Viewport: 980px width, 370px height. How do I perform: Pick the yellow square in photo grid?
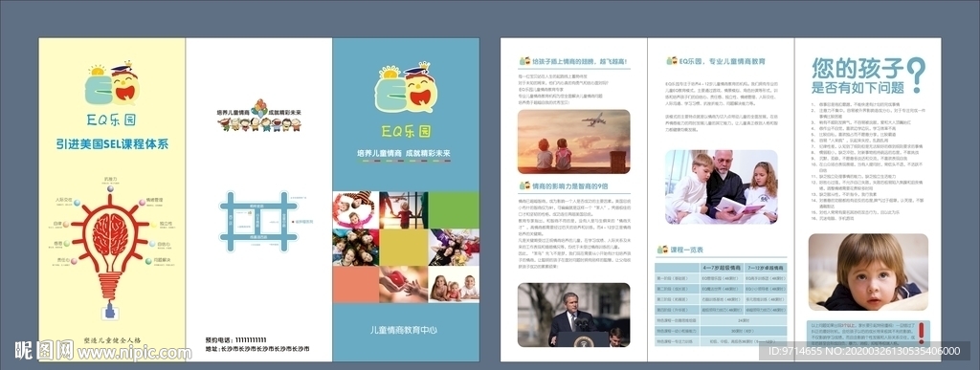403,247
